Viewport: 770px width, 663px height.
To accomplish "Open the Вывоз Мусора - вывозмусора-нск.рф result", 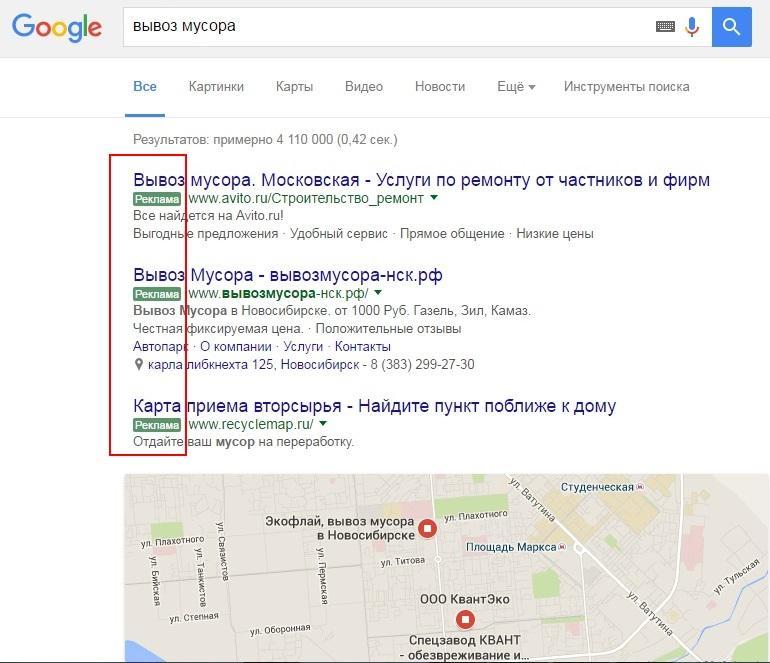I will click(287, 274).
